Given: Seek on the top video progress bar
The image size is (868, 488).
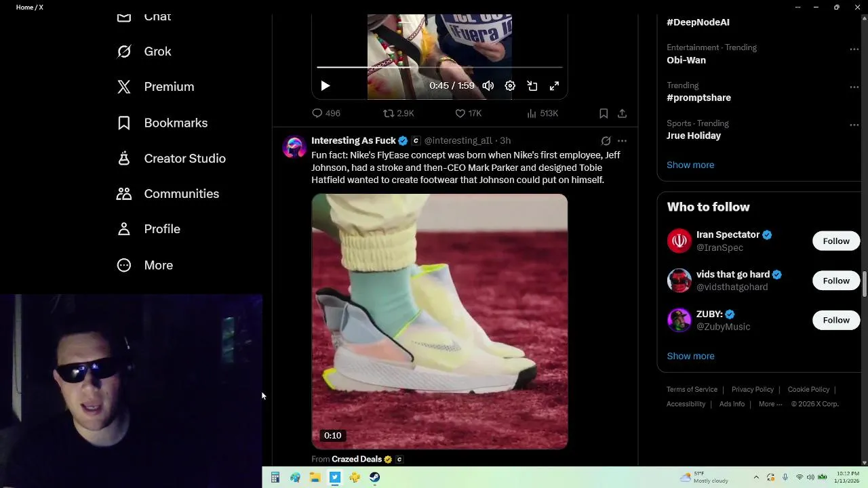Looking at the screenshot, I should 439,67.
